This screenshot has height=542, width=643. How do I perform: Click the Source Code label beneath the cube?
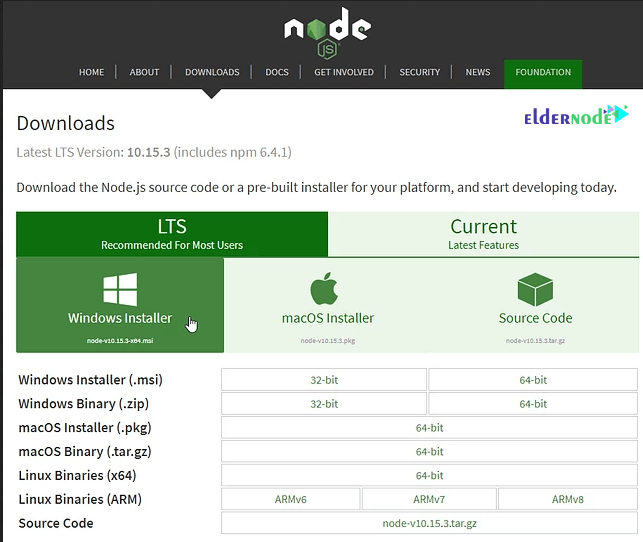[536, 318]
